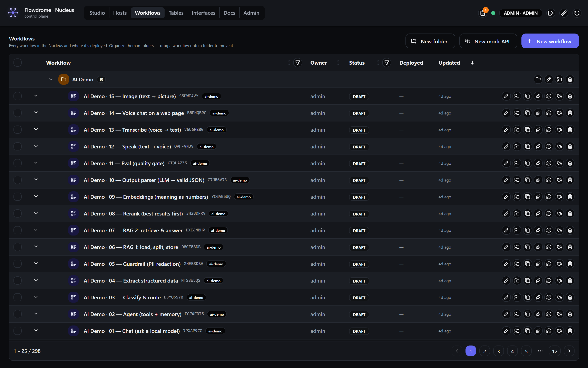The width and height of the screenshot is (588, 368).
Task: Go to next page arrow
Action: (x=569, y=351)
